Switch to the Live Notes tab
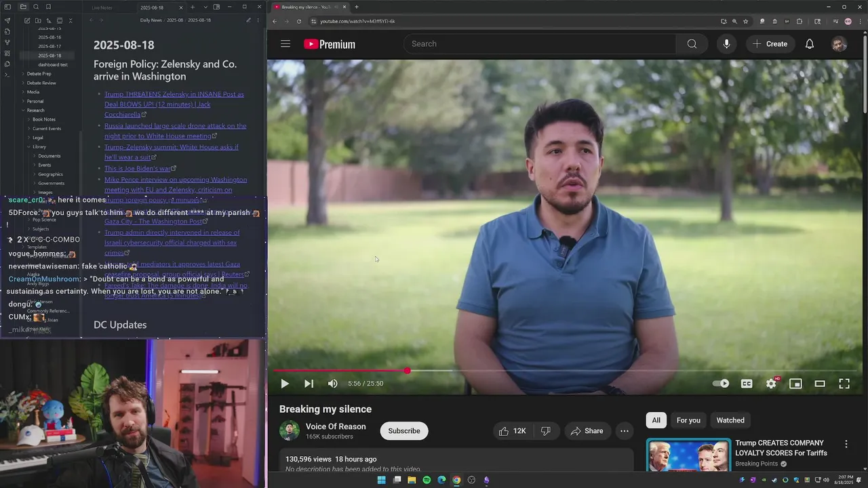 tap(102, 7)
